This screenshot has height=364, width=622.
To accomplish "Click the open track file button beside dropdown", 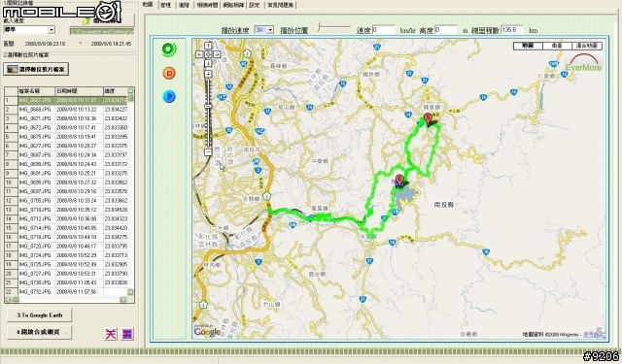I will coord(102,20).
